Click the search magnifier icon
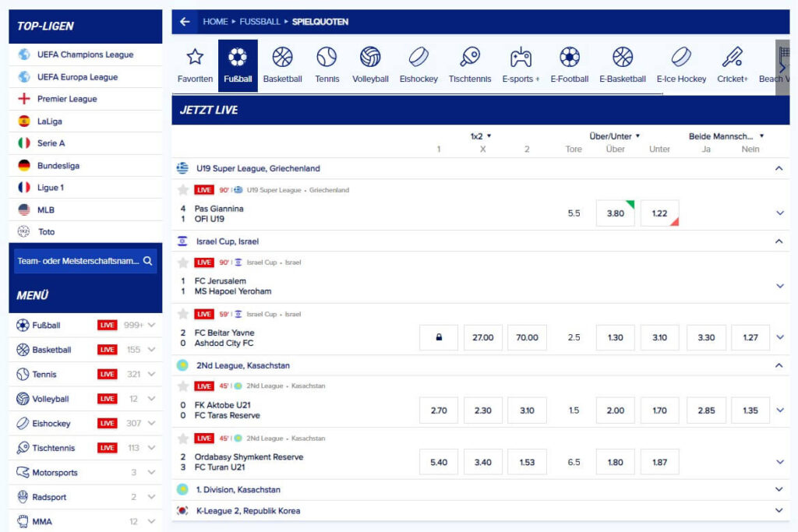Screen dimensions: 798x532 tap(148, 262)
